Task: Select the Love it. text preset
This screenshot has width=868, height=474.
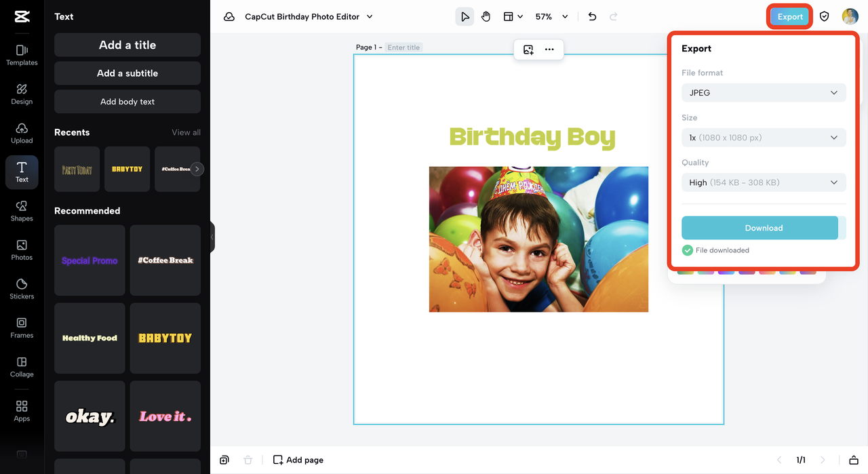Action: 165,416
